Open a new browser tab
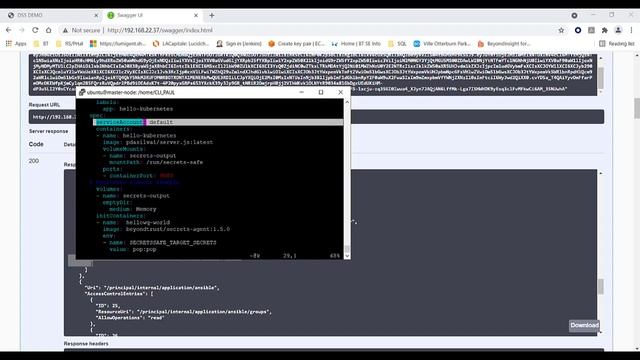Viewport: 640px width, 360px height. [x=211, y=15]
